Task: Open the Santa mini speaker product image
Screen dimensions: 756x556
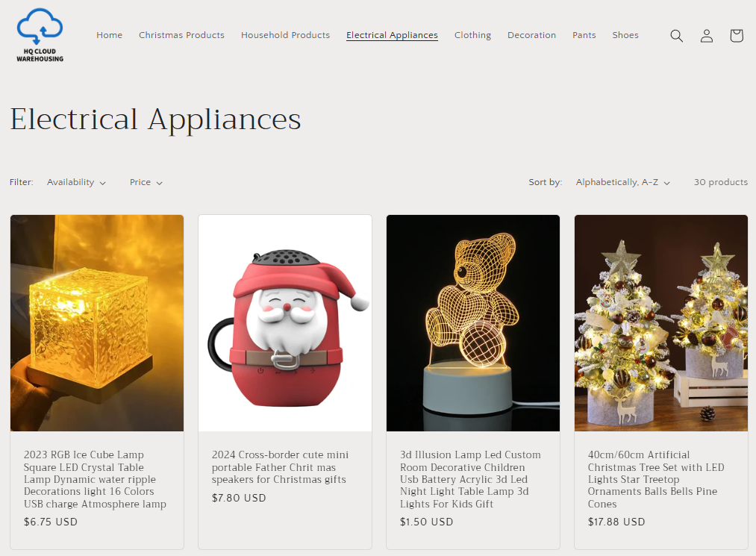Action: click(285, 323)
